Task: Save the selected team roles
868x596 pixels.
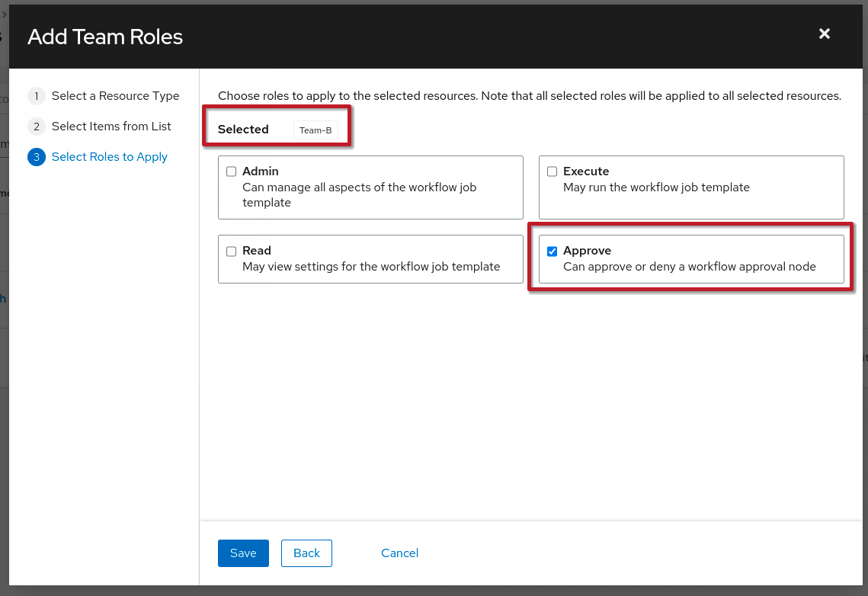Action: [x=243, y=553]
